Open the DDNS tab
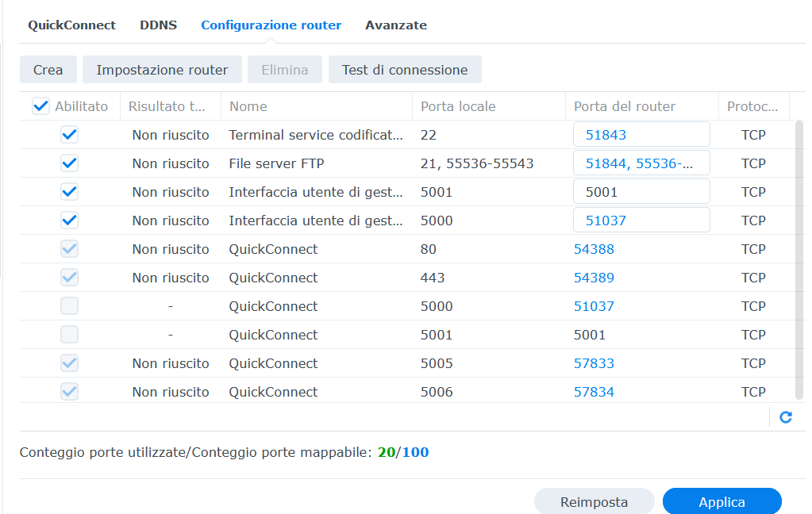 (x=159, y=25)
